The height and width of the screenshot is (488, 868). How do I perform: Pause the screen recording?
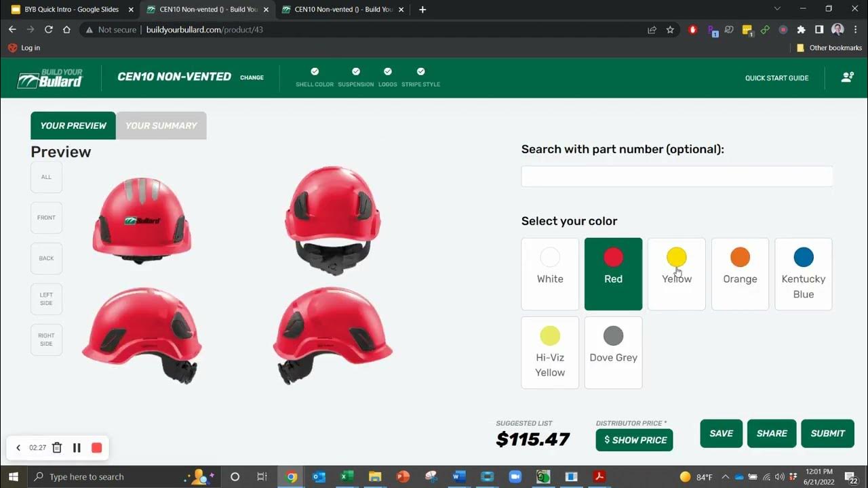pyautogui.click(x=77, y=447)
